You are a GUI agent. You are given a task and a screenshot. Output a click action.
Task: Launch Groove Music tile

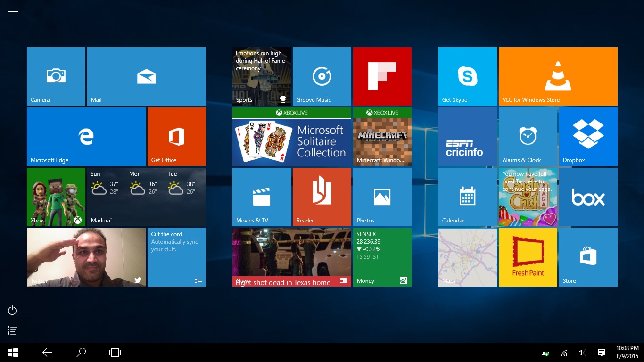322,76
